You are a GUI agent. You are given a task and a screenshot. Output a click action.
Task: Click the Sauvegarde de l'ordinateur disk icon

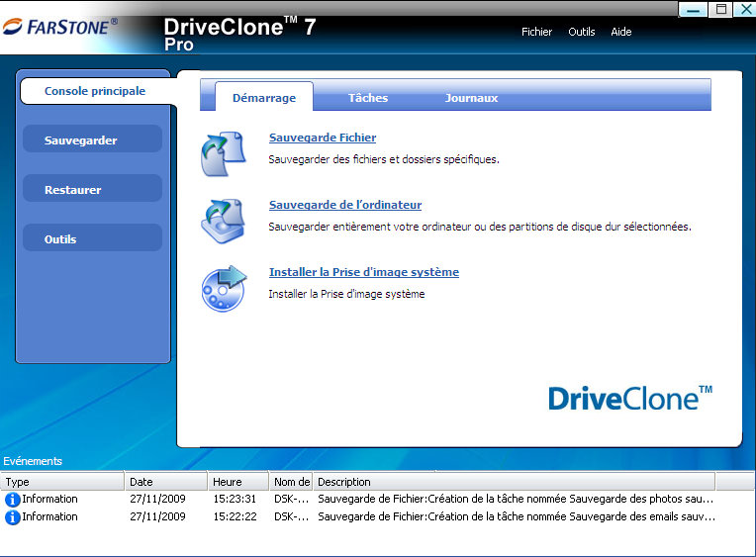click(224, 221)
